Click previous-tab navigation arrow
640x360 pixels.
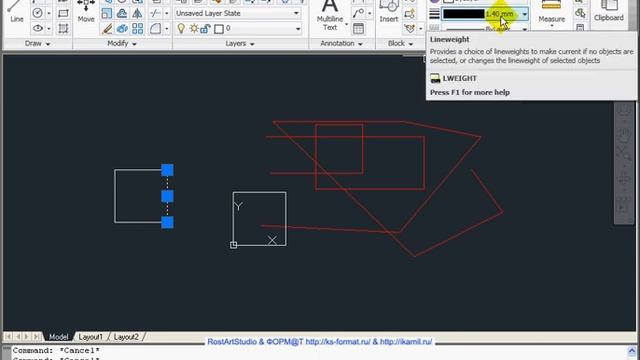pyautogui.click(x=18, y=337)
